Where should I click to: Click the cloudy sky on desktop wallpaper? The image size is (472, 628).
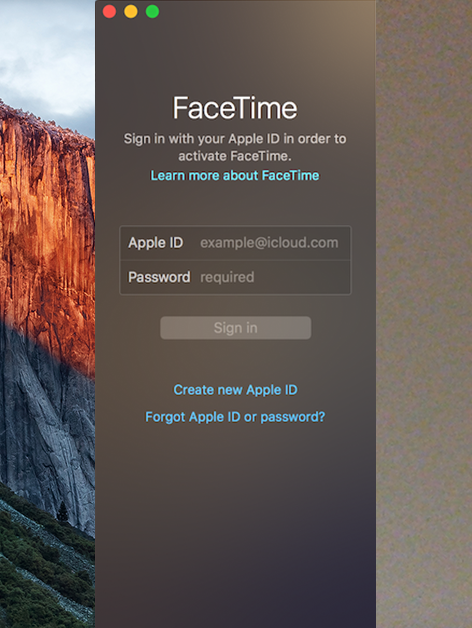pos(48,56)
